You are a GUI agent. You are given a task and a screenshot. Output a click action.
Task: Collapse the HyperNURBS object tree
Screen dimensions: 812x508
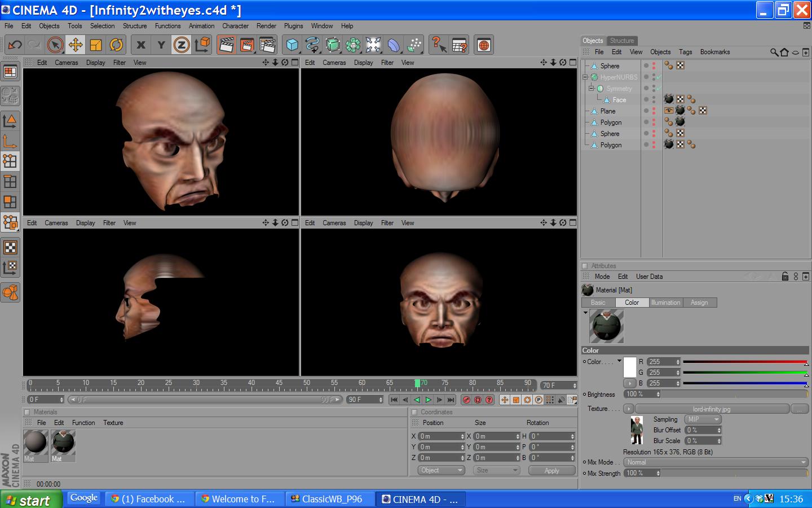coord(585,77)
